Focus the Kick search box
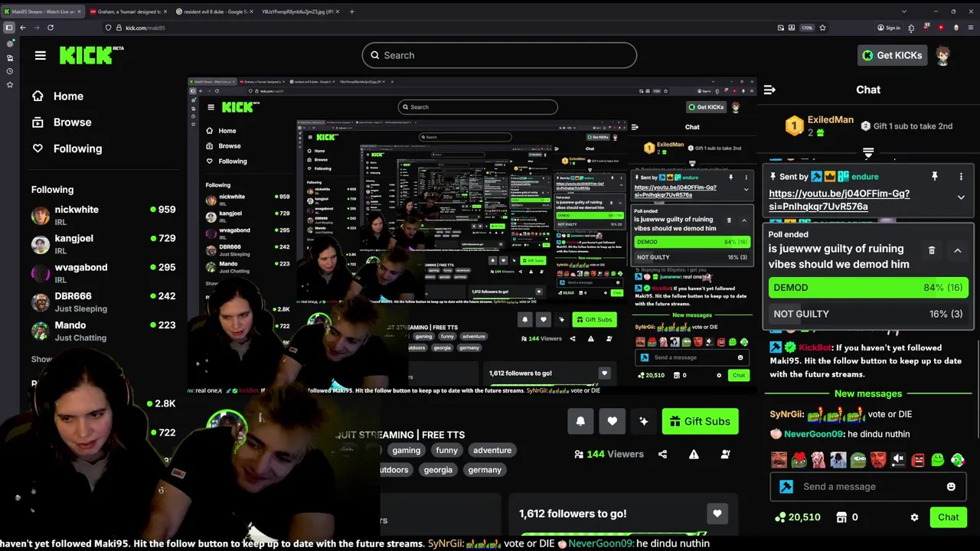980x551 pixels. coord(499,55)
